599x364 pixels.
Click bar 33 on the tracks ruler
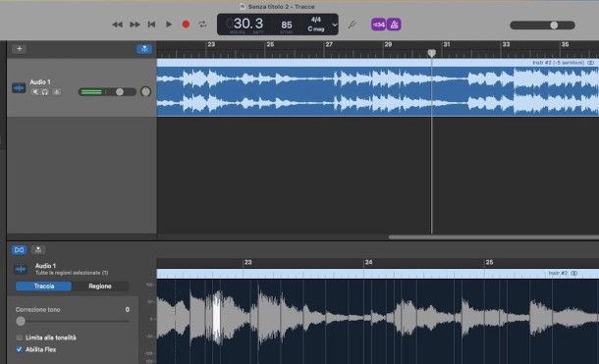pyautogui.click(x=506, y=45)
